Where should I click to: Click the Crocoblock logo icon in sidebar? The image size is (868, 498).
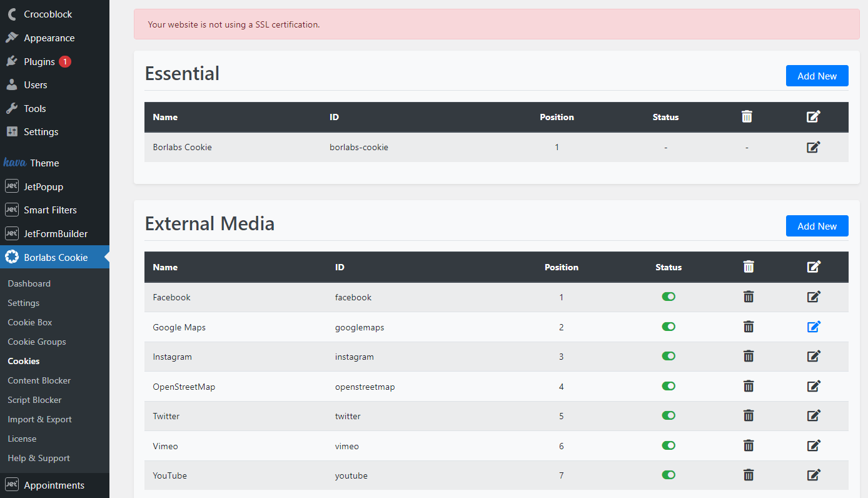pyautogui.click(x=11, y=14)
